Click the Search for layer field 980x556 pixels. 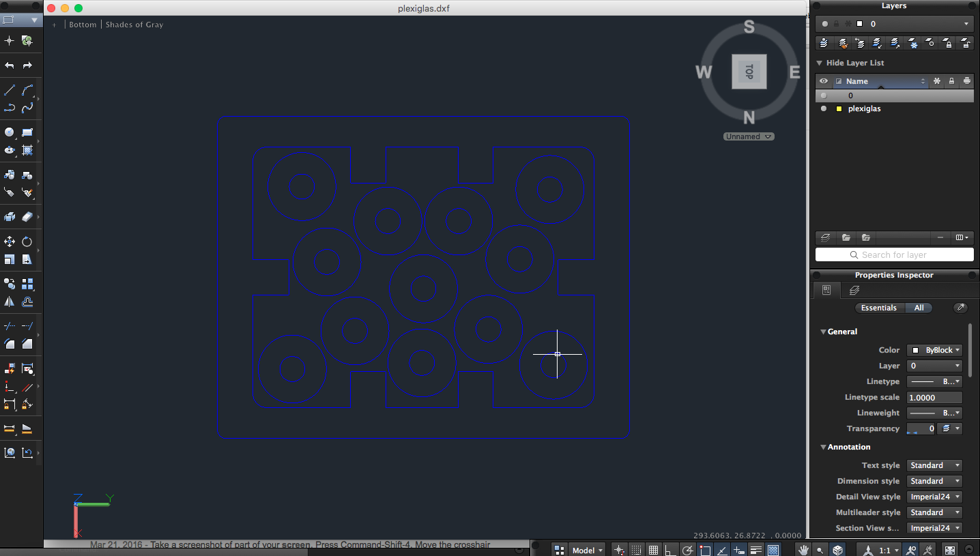point(895,254)
